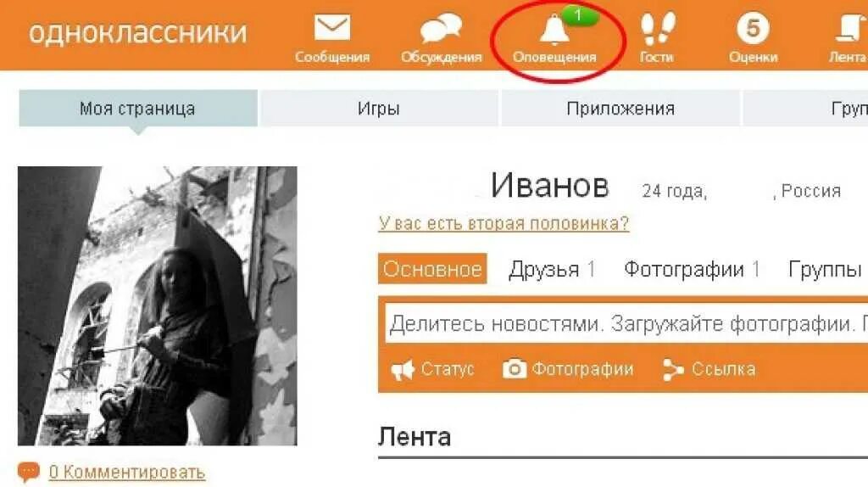Click the Делитесь новостями input field

coord(626,323)
